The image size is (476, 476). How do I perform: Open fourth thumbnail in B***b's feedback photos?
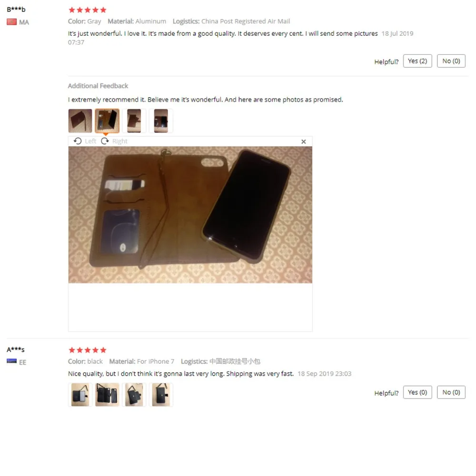point(161,121)
